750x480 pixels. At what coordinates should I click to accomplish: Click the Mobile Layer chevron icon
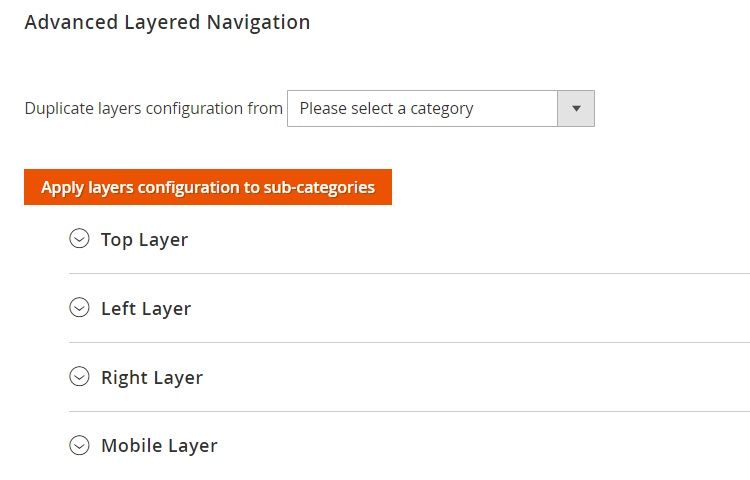(x=79, y=446)
